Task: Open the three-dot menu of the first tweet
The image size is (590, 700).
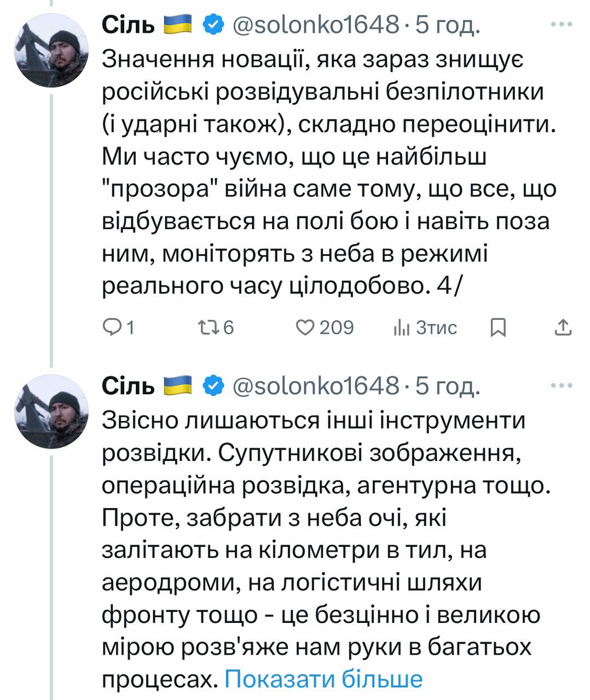Action: tap(561, 24)
